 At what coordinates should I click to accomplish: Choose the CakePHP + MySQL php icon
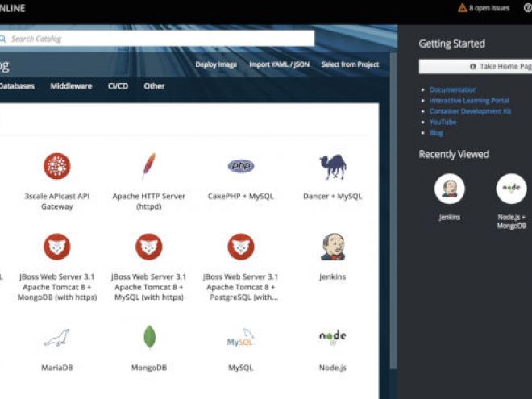(x=241, y=166)
